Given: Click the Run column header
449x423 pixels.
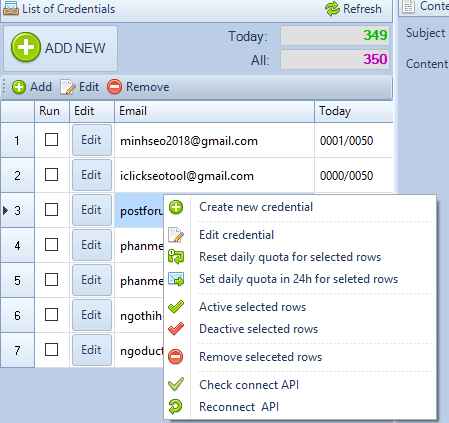Looking at the screenshot, I should click(x=52, y=111).
